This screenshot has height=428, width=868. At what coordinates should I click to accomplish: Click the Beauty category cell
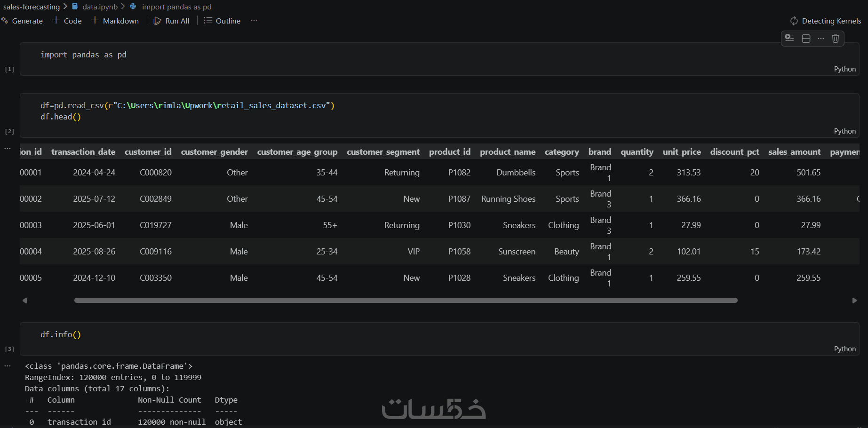(567, 252)
